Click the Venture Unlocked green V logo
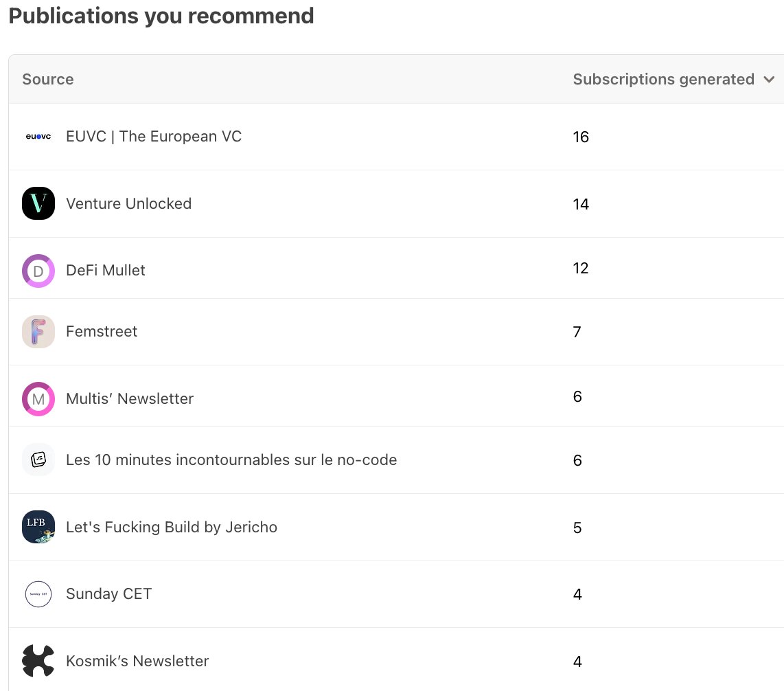The height and width of the screenshot is (691, 784). pyautogui.click(x=38, y=203)
